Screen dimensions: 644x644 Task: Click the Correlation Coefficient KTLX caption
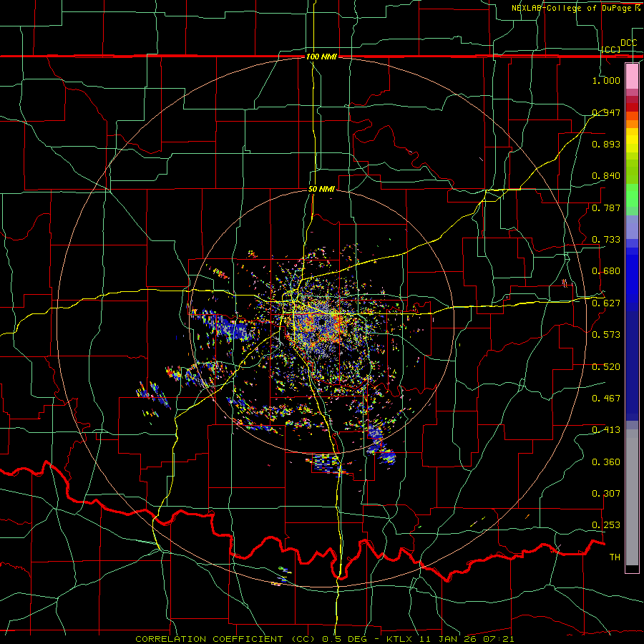click(x=324, y=639)
